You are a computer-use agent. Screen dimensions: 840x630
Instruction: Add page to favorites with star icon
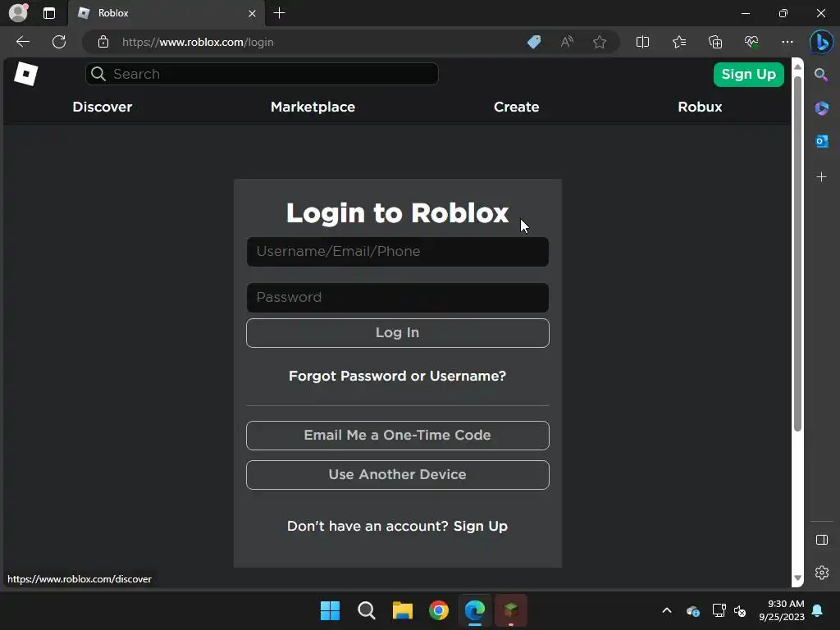coord(600,42)
